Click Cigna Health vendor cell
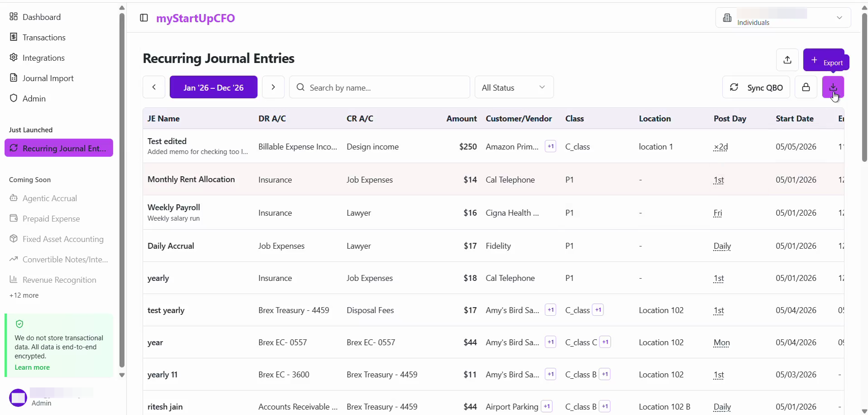The image size is (868, 415). [x=512, y=213]
